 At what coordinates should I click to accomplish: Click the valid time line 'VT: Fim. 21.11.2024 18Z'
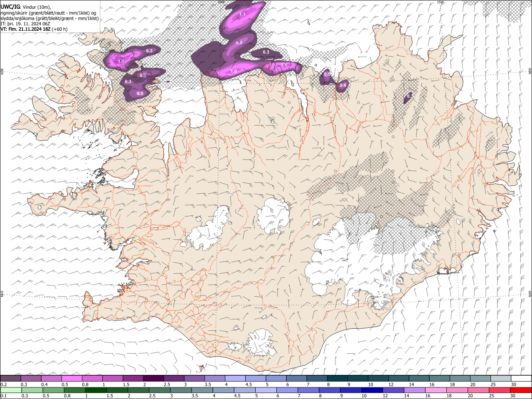26,29
